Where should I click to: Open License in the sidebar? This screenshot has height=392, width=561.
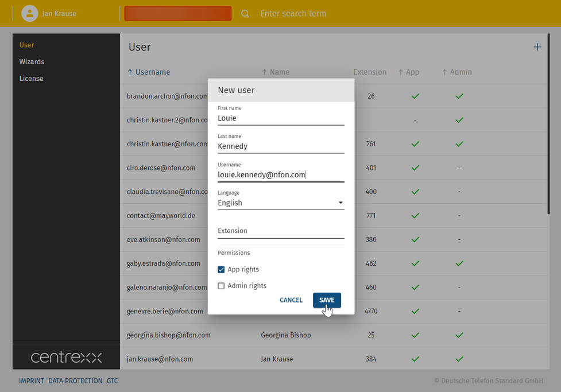31,78
